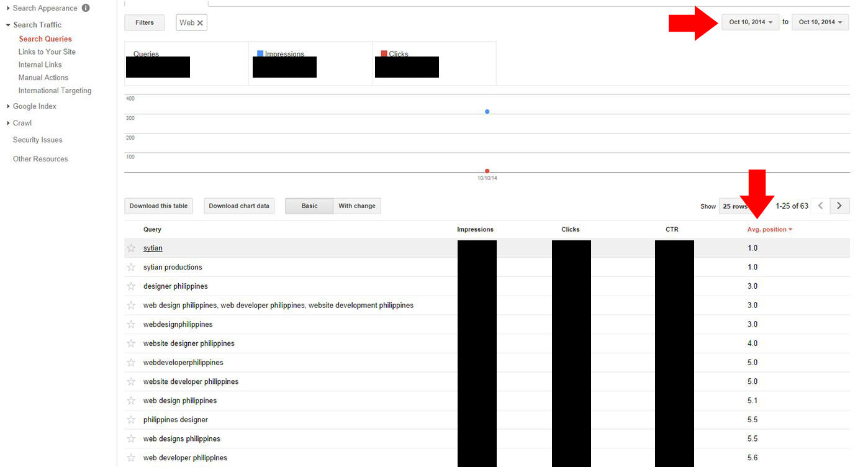The height and width of the screenshot is (467, 868).
Task: Expand the Google Index sidebar section
Action: pos(34,106)
